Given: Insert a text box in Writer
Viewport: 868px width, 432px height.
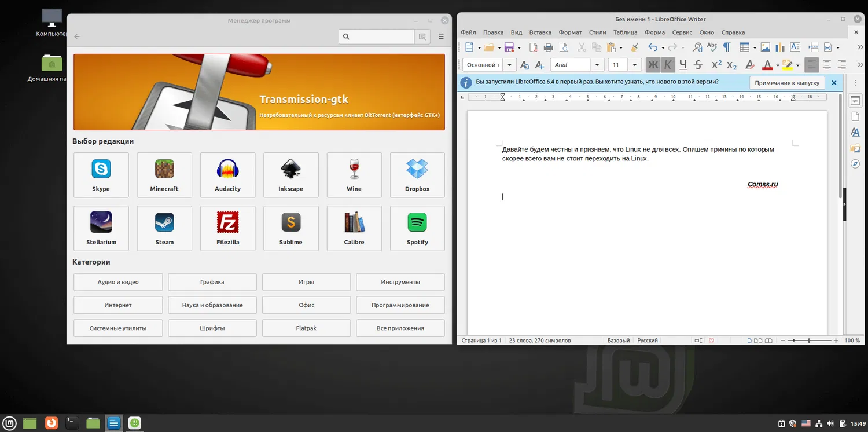Looking at the screenshot, I should pos(795,47).
